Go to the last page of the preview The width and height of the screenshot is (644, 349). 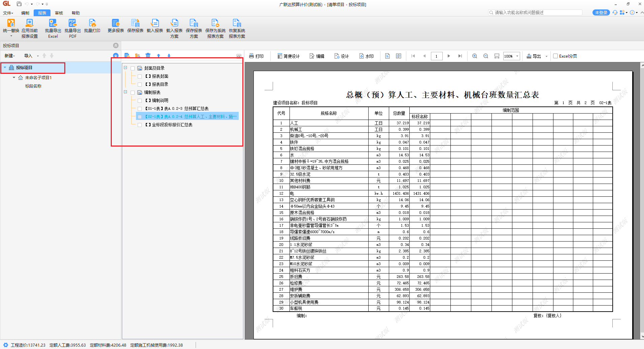[460, 56]
